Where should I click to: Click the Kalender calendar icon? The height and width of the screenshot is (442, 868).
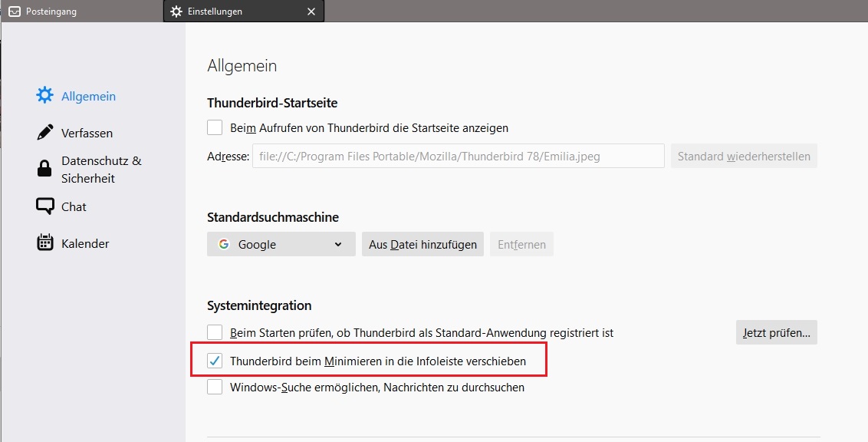pyautogui.click(x=45, y=243)
